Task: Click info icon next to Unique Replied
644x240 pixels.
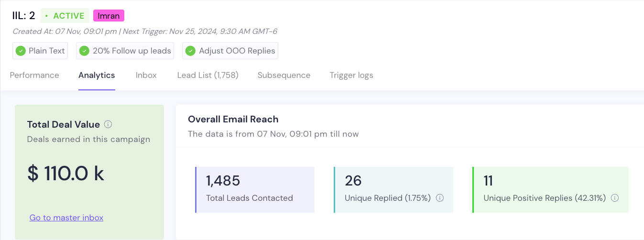Action: tap(440, 198)
